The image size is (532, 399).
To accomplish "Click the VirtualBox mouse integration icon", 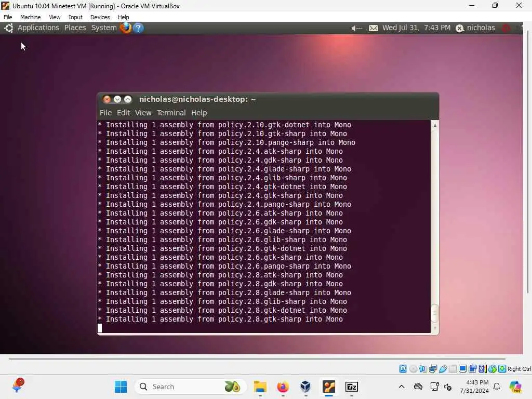I will pos(493,368).
